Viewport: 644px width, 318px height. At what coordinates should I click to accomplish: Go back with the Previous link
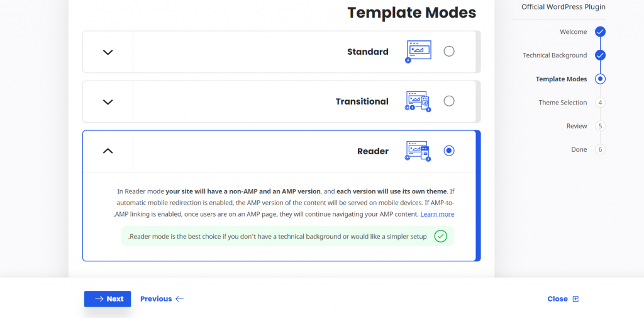click(162, 298)
